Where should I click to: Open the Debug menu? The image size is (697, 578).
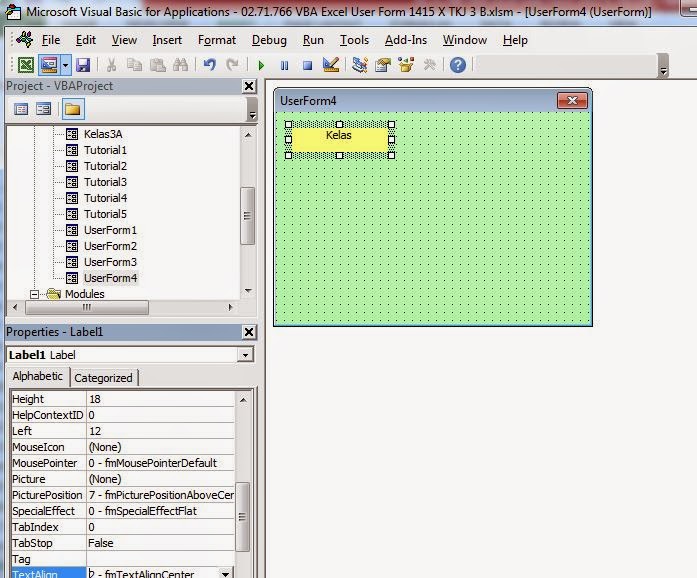pyautogui.click(x=269, y=40)
